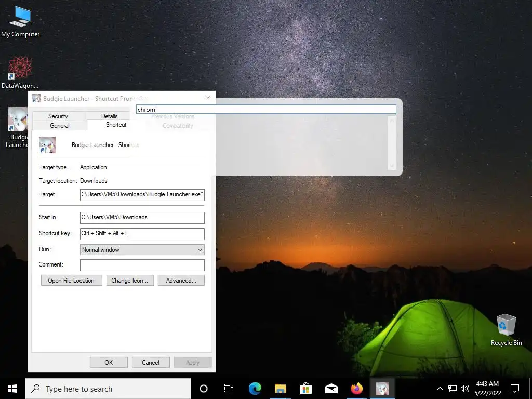Open Microsoft Store from taskbar
The image size is (532, 399).
(305, 389)
